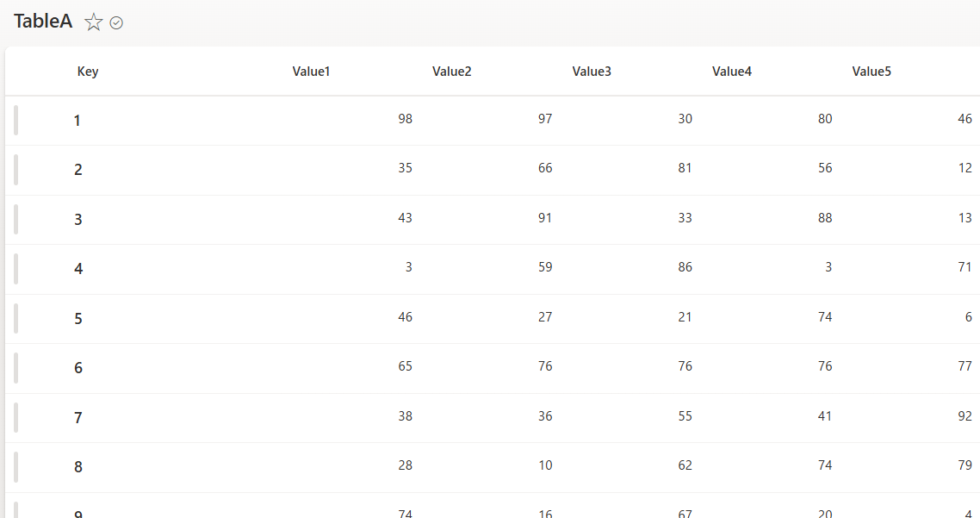980x518 pixels.
Task: Open the Value1 column header menu
Action: pos(311,72)
